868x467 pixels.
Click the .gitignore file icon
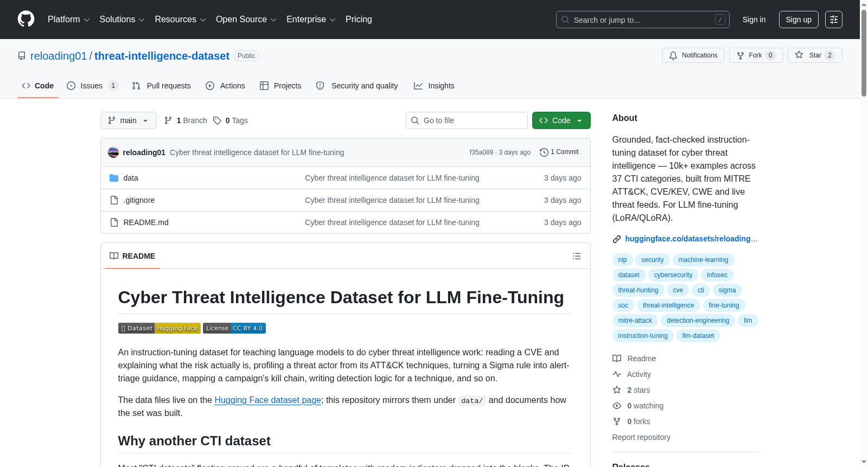114,200
